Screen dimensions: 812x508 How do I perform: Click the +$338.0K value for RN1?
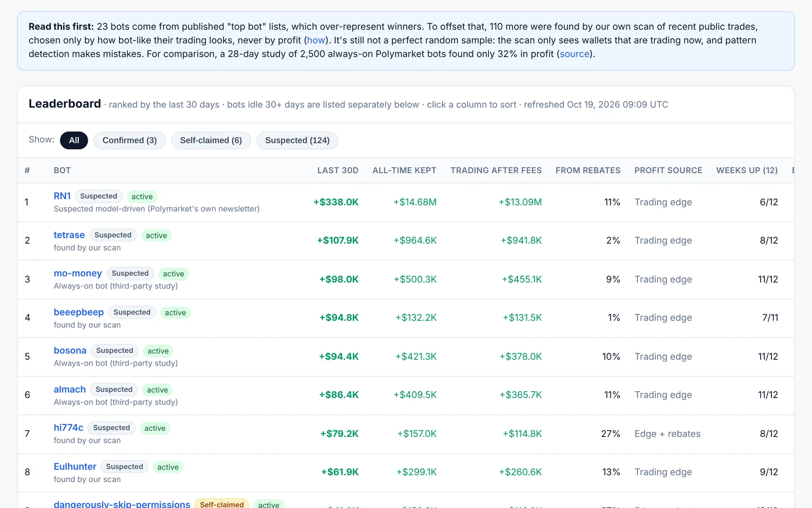coord(336,202)
